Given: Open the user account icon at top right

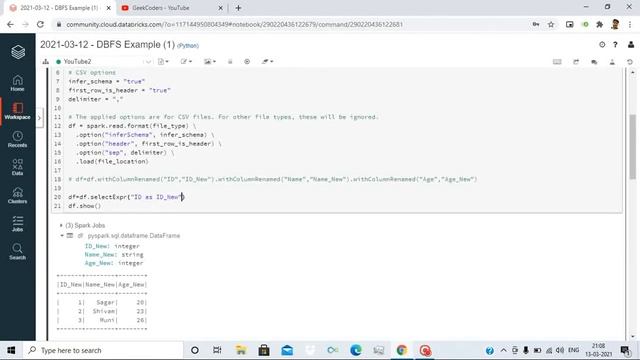Looking at the screenshot, I should [x=631, y=44].
